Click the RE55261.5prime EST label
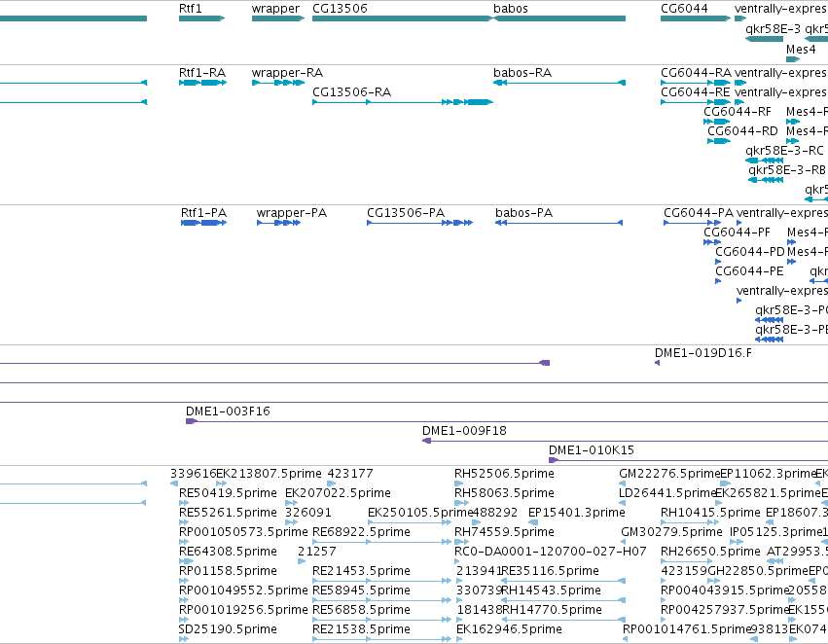 [228, 513]
